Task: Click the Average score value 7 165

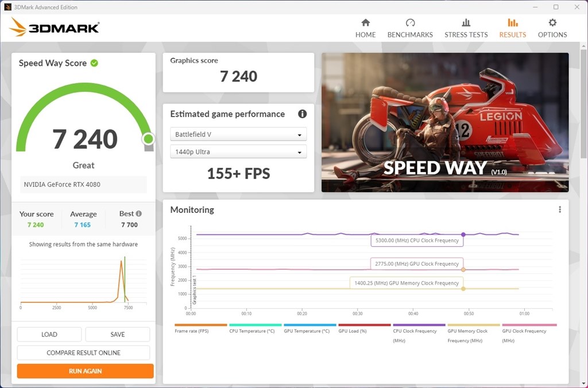Action: (x=83, y=225)
